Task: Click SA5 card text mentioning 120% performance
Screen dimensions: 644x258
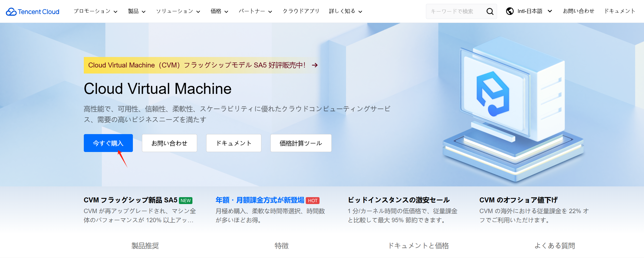Action: pyautogui.click(x=140, y=216)
